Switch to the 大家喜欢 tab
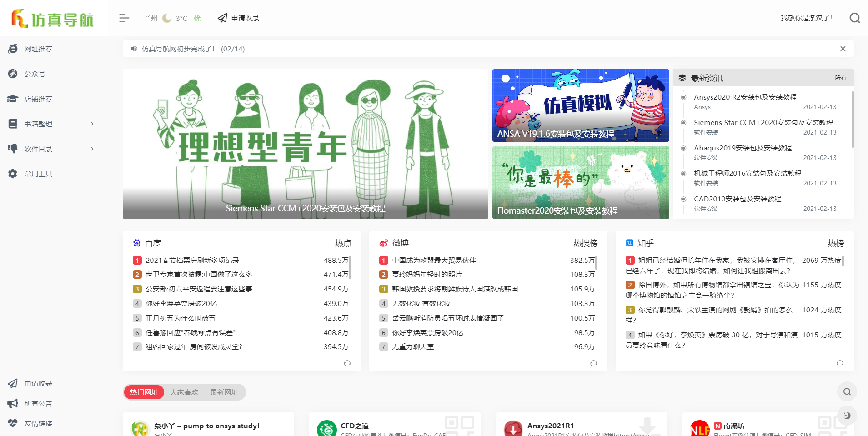This screenshot has height=436, width=868. [184, 392]
